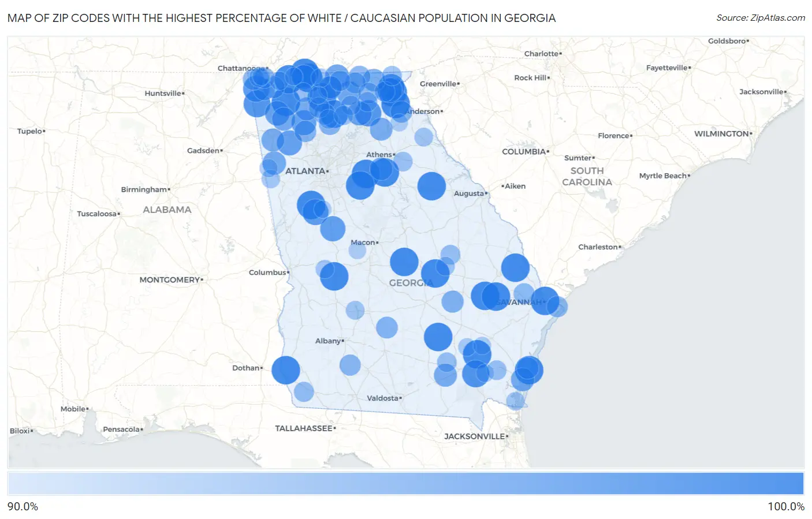Click the Athens city label
Image resolution: width=812 pixels, height=519 pixels.
pyautogui.click(x=379, y=155)
